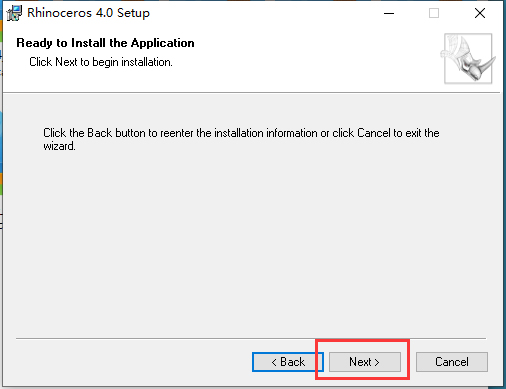Screen dimensions: 506x389
Task: Click the horizontal separator above the buttons
Action: tap(251, 338)
